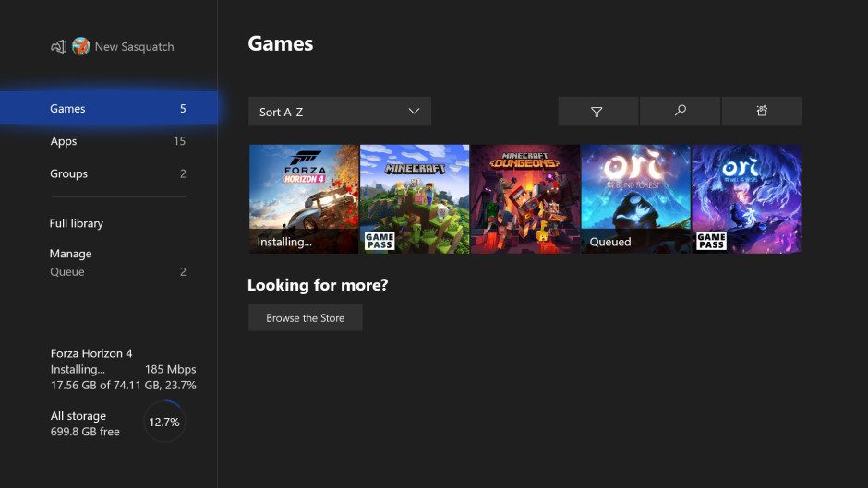Select the Forza Horizon 4 tile
This screenshot has height=488, width=868.
[x=304, y=199]
